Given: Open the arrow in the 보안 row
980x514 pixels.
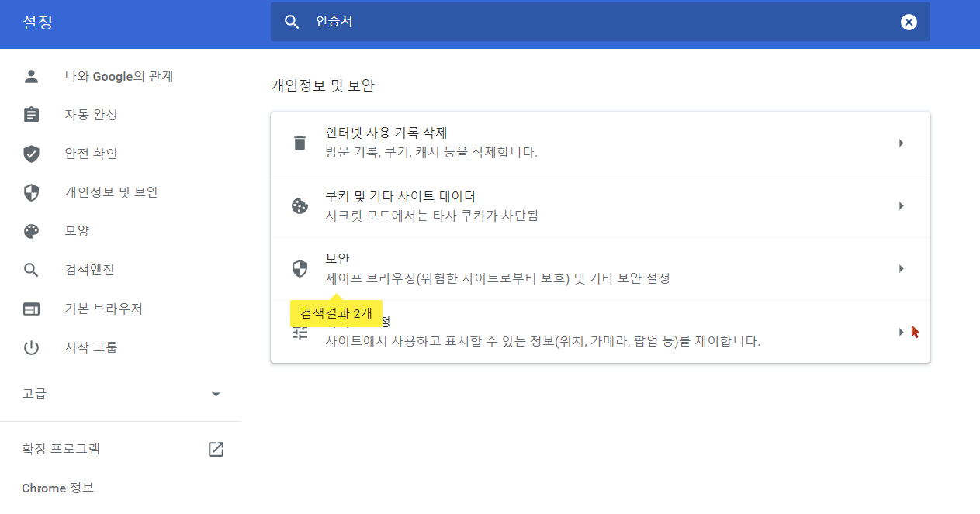Looking at the screenshot, I should click(x=901, y=268).
